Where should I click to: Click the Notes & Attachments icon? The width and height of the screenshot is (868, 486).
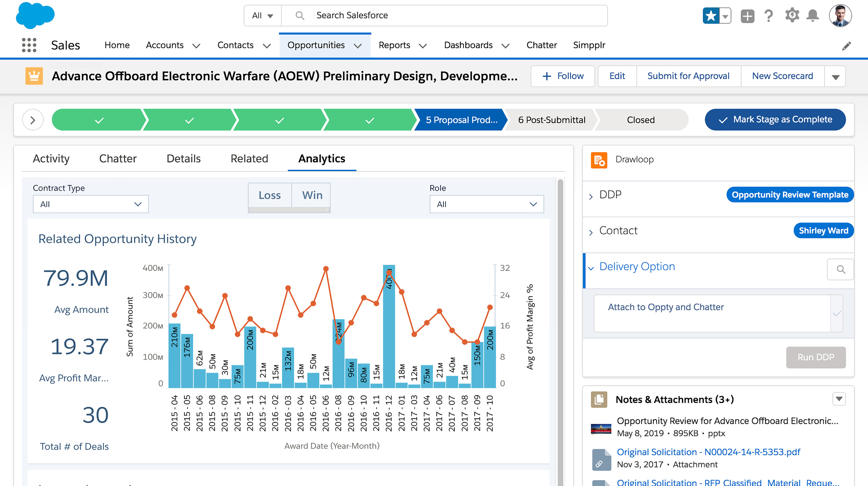(599, 399)
